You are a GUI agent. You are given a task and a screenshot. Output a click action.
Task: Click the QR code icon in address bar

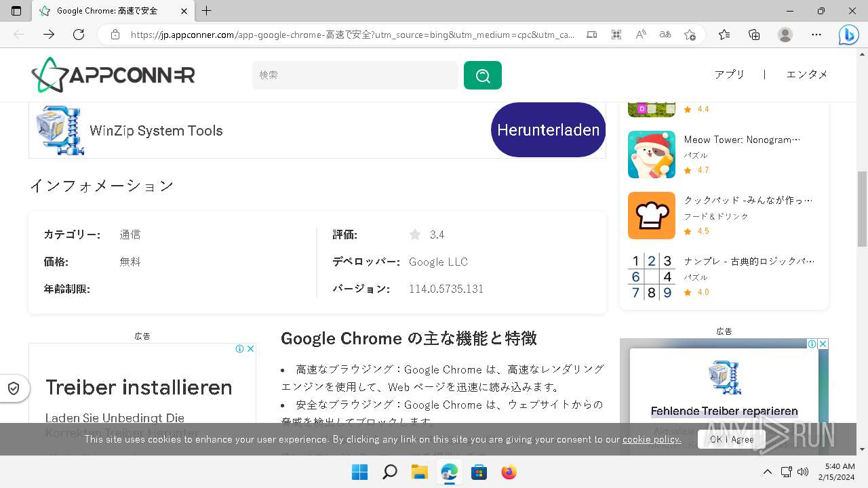pos(616,35)
